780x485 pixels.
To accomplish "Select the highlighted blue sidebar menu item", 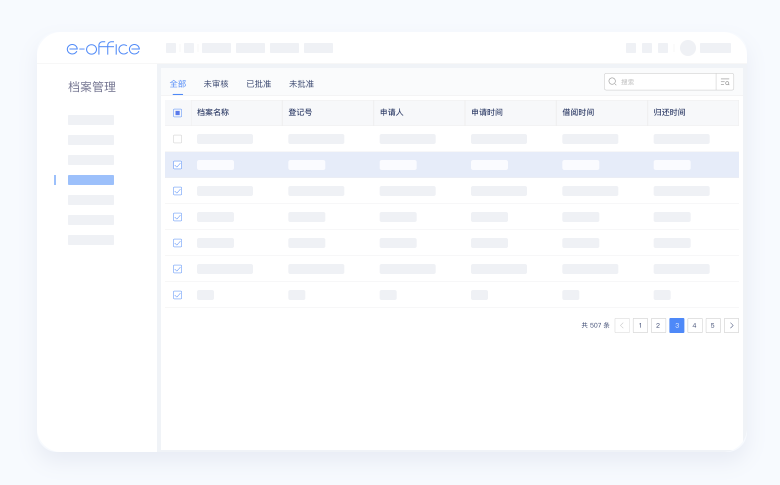I will click(x=91, y=180).
